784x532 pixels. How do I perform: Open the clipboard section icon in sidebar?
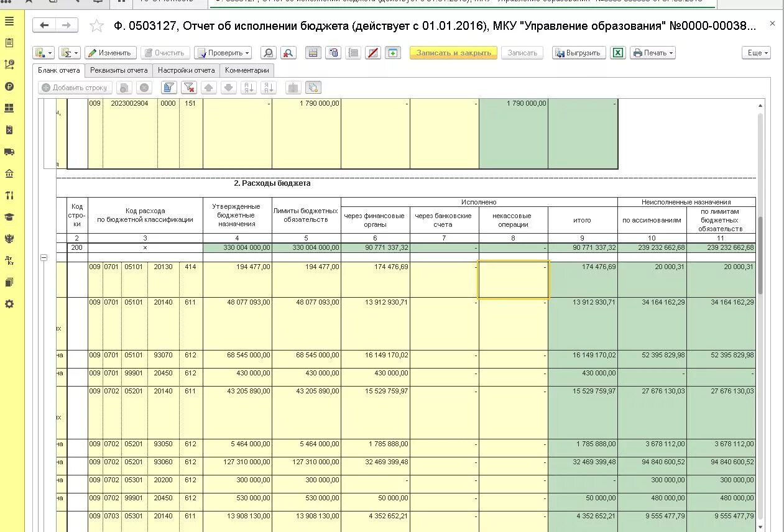pos(9,43)
